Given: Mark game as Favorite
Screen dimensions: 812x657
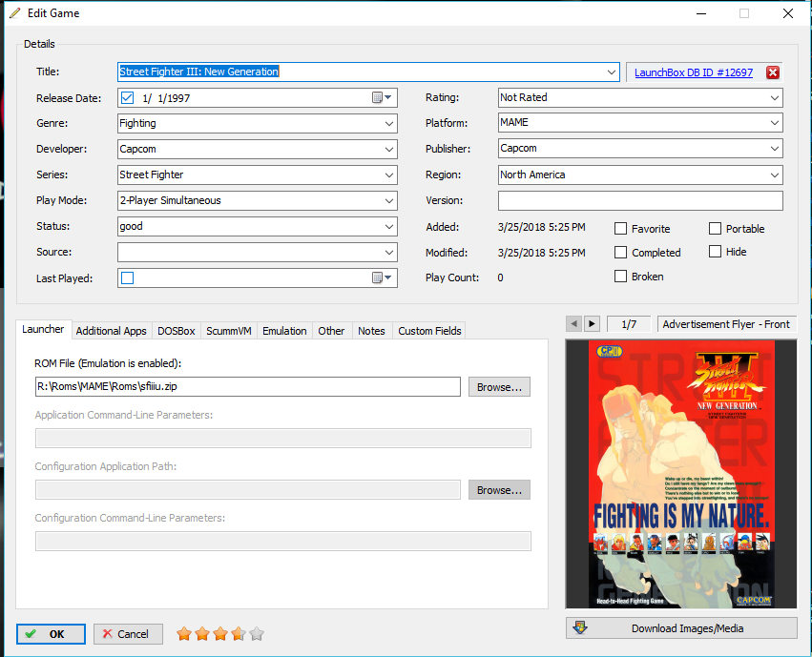Looking at the screenshot, I should (620, 228).
